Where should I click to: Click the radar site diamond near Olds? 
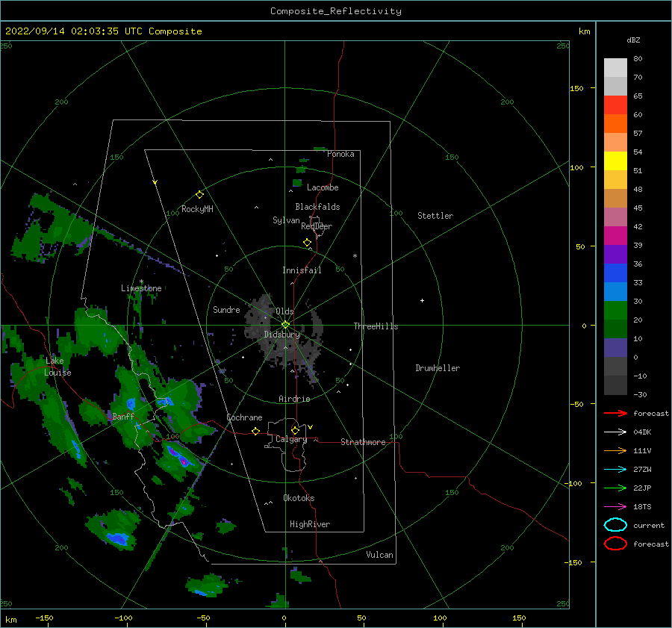pos(285,325)
